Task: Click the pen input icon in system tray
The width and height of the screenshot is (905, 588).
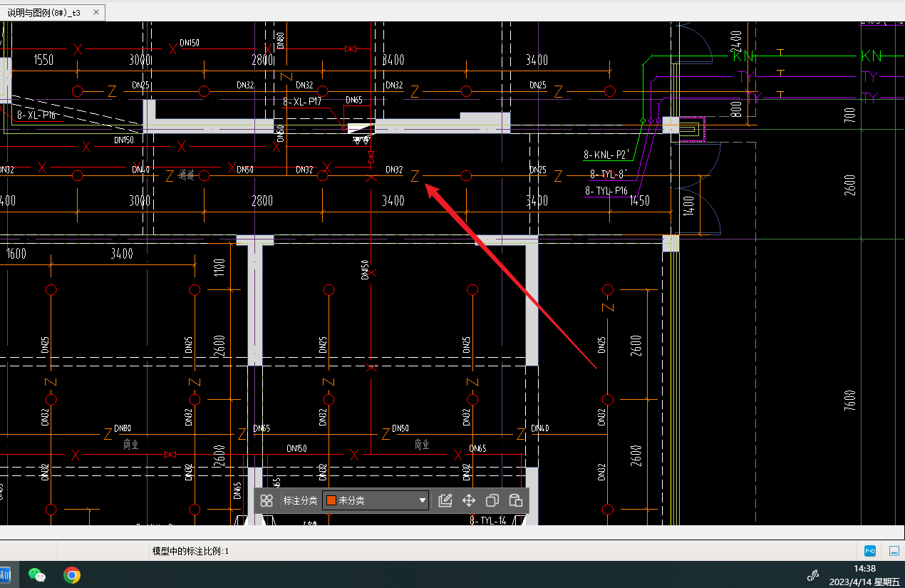Action: tap(812, 575)
